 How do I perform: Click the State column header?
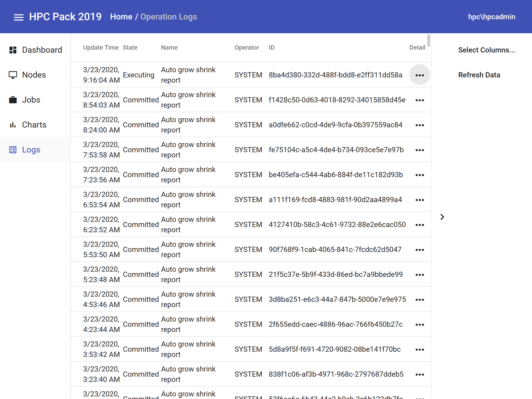coord(130,48)
